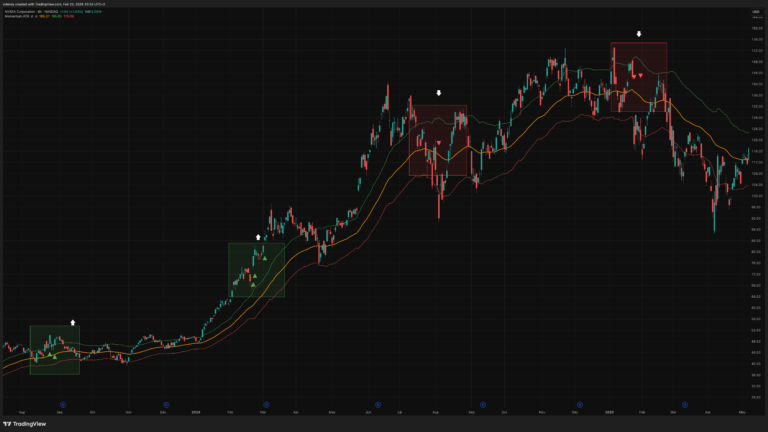Click the 2025 label on the time axis
This screenshot has width=768, height=432.
(609, 411)
